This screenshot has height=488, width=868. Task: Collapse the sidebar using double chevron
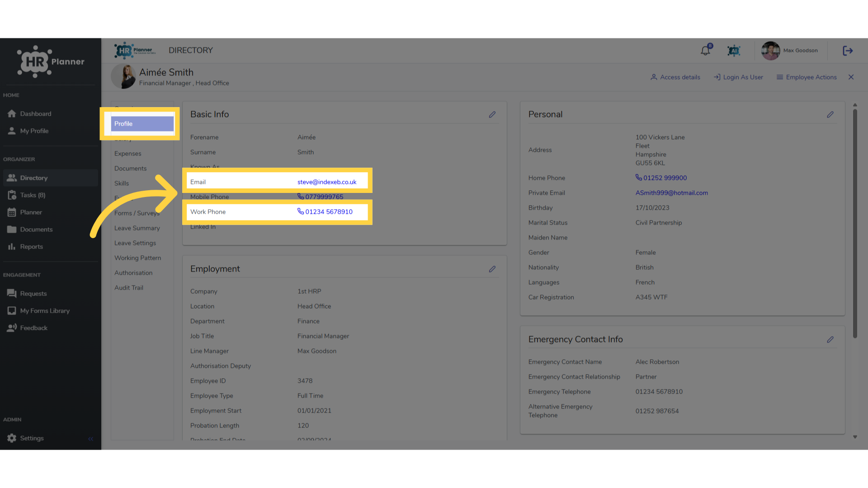pyautogui.click(x=90, y=439)
